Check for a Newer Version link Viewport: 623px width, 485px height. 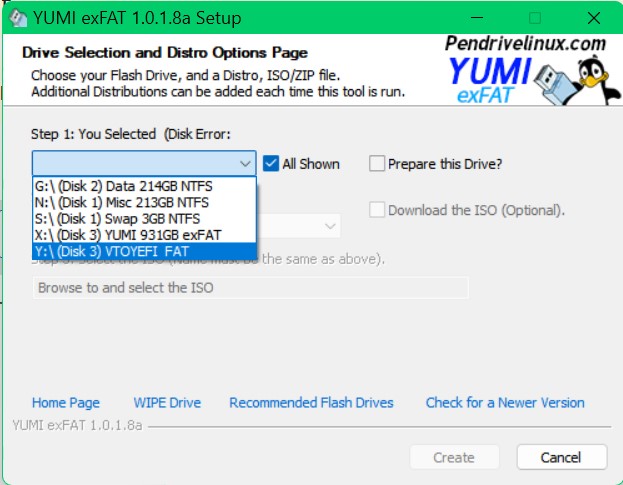[x=505, y=403]
